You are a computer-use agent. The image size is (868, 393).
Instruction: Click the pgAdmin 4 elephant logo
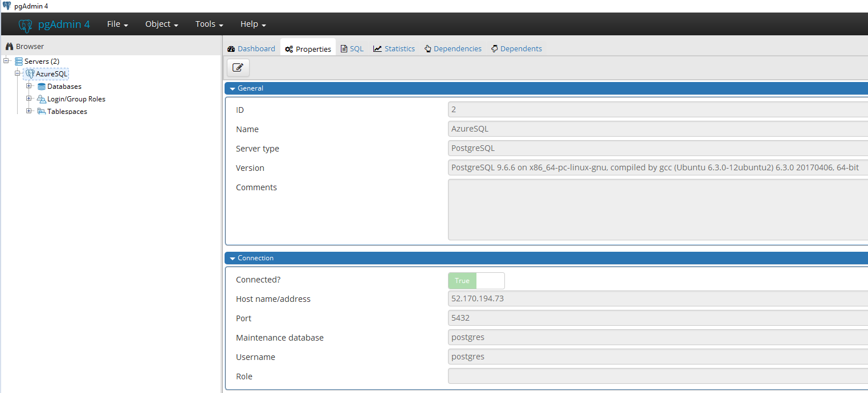(x=26, y=25)
